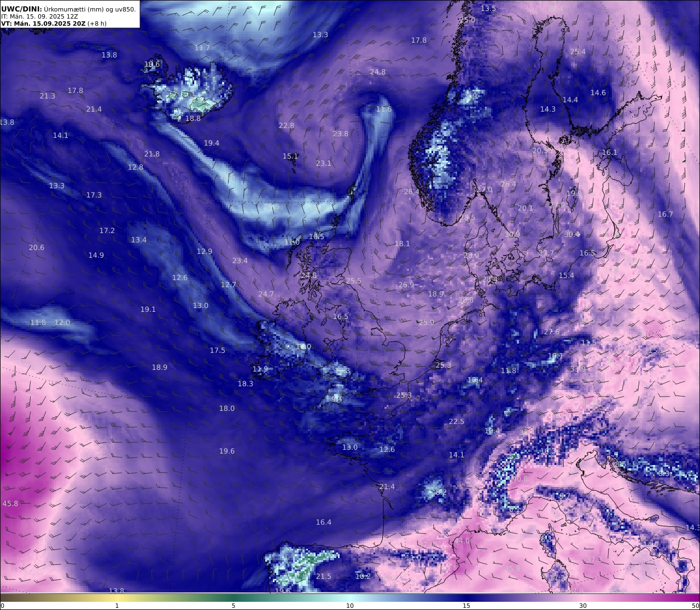Click the 14.6 value on the map
This screenshot has height=610, width=700.
pyautogui.click(x=598, y=93)
